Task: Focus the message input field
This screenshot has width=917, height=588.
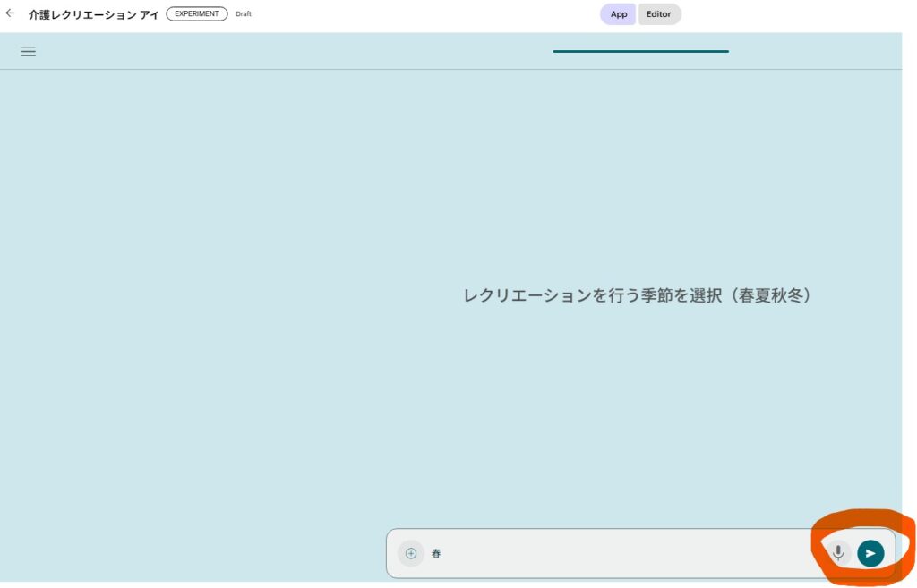Action: coord(627,553)
